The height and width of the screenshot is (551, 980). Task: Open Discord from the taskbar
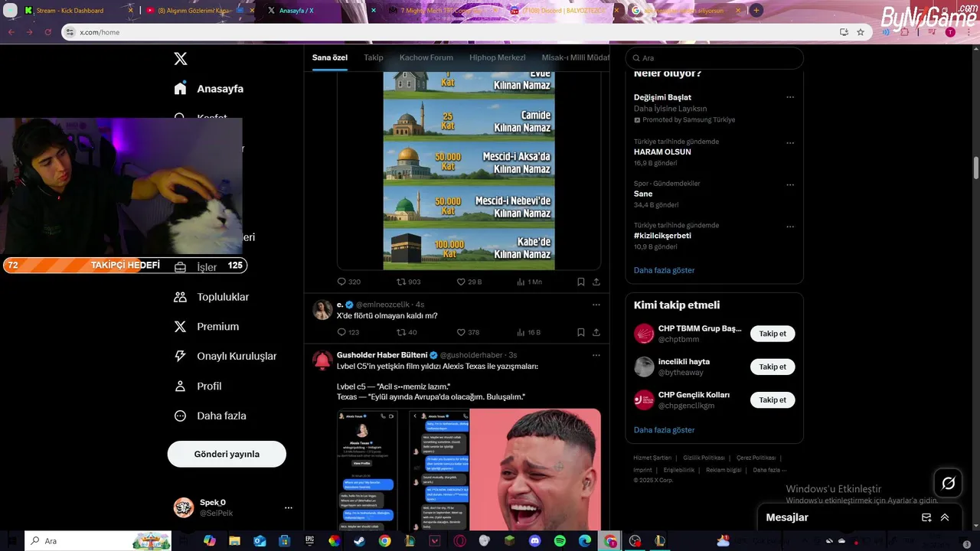click(x=534, y=541)
